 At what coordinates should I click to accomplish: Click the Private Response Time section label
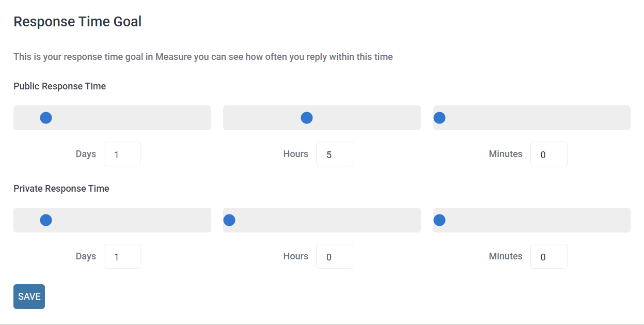(x=61, y=189)
